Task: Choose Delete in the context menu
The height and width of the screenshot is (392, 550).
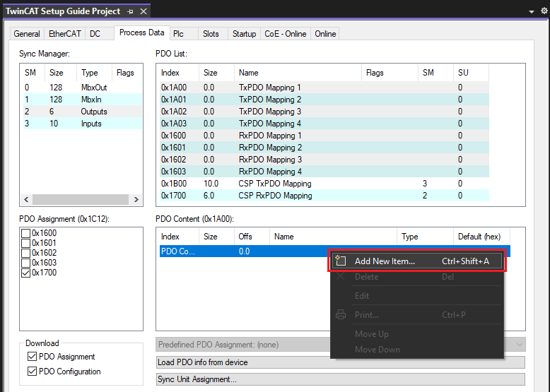Action: (417, 277)
